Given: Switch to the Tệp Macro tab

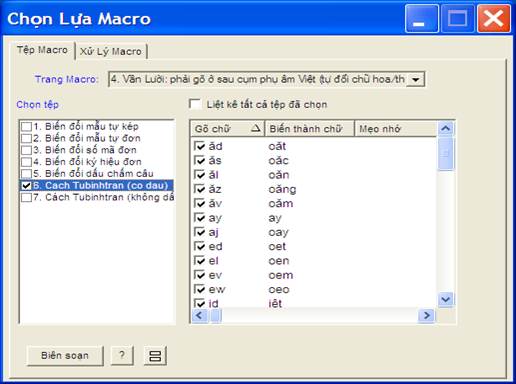Looking at the screenshot, I should coord(42,50).
